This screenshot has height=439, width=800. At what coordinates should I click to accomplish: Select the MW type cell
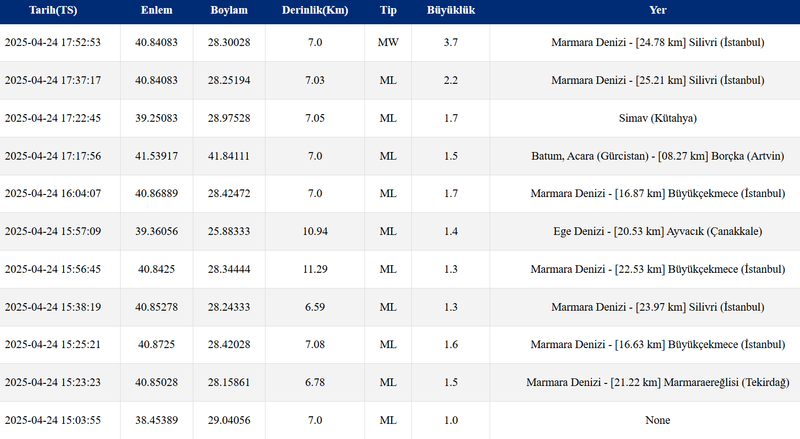(x=388, y=43)
